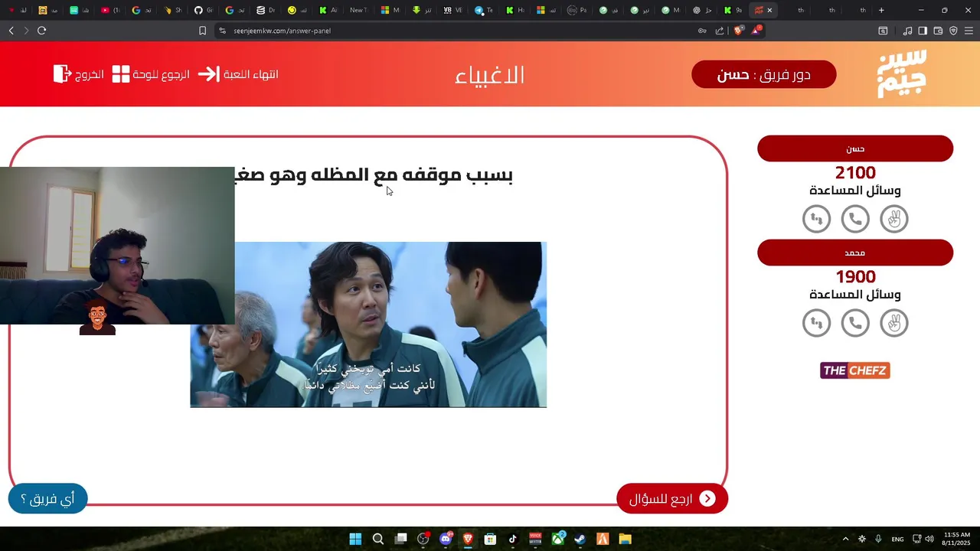Share this page via share icon

click(x=720, y=31)
